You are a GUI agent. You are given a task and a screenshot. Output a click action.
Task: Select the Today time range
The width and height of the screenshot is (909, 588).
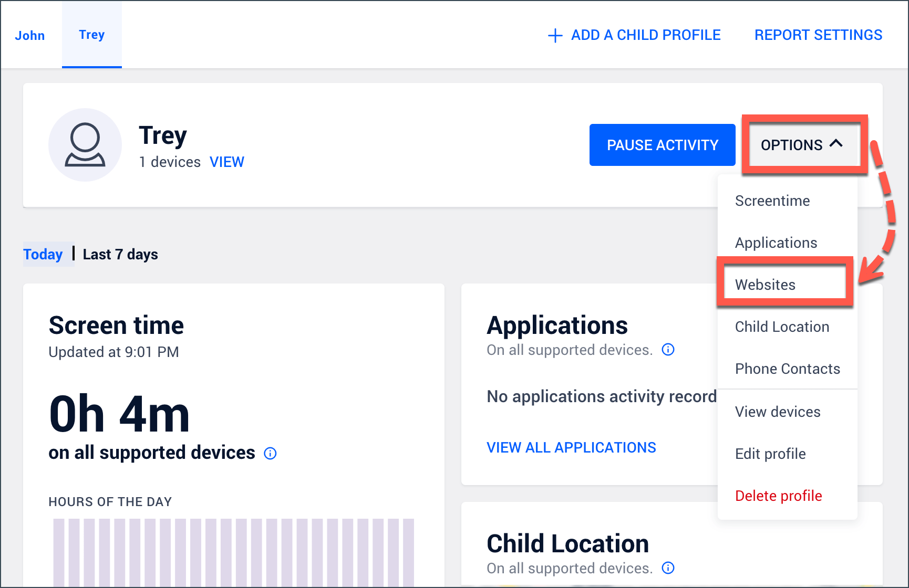43,255
